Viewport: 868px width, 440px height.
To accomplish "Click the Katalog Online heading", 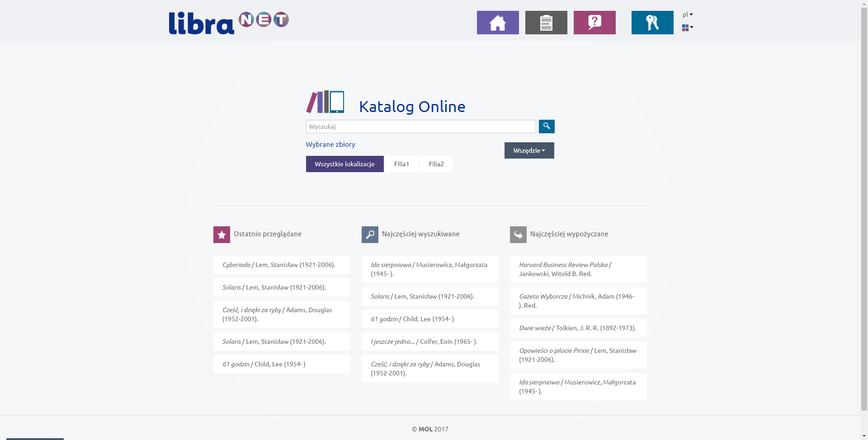I will click(x=412, y=107).
